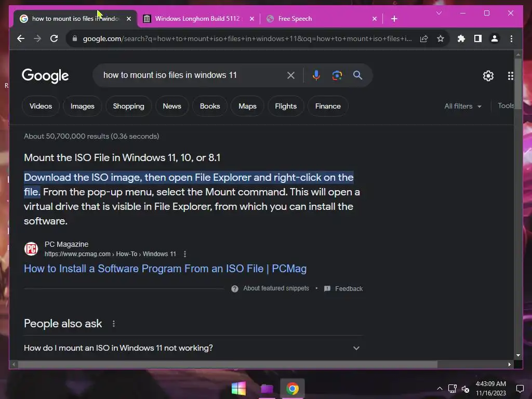Screen dimensions: 532x399
Task: Open the Windows Start menu
Action: (238, 389)
